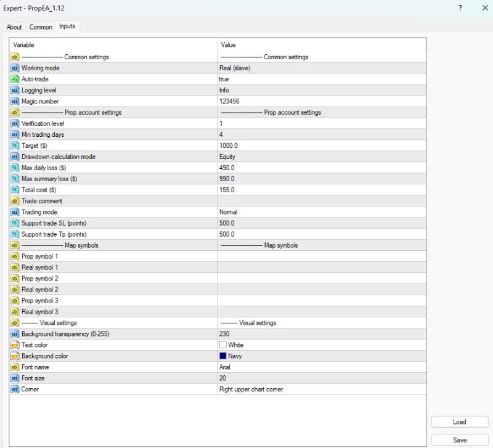Click the Magic number integer icon
This screenshot has width=493, height=448.
click(15, 102)
